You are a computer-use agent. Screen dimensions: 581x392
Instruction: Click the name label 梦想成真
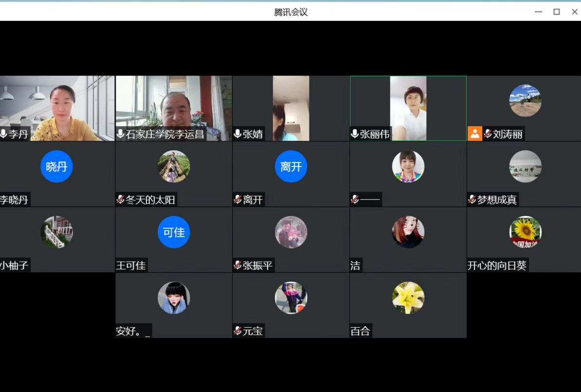pos(497,200)
